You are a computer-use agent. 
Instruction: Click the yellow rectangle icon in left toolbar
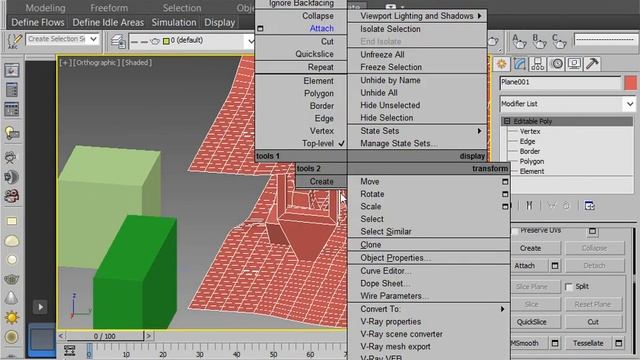(11, 221)
